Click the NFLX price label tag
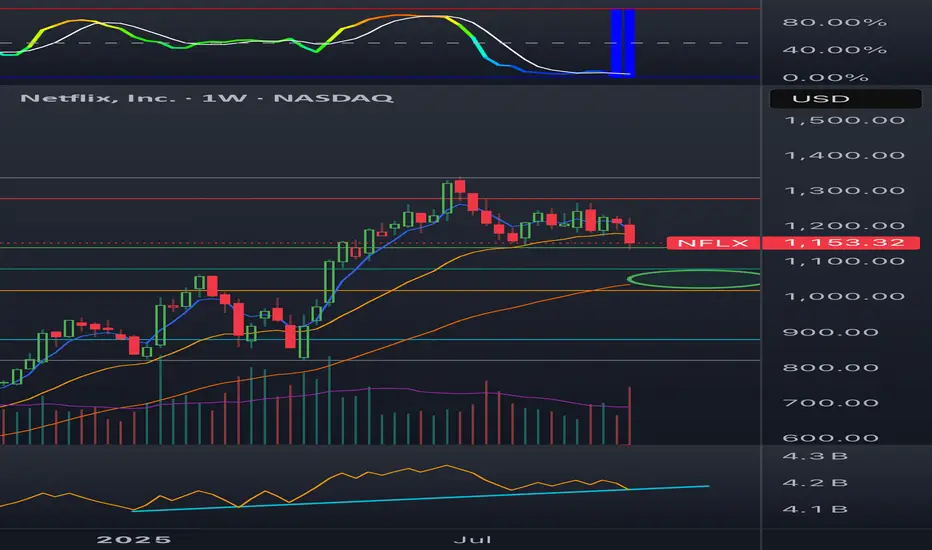This screenshot has width=932, height=550. [x=713, y=243]
